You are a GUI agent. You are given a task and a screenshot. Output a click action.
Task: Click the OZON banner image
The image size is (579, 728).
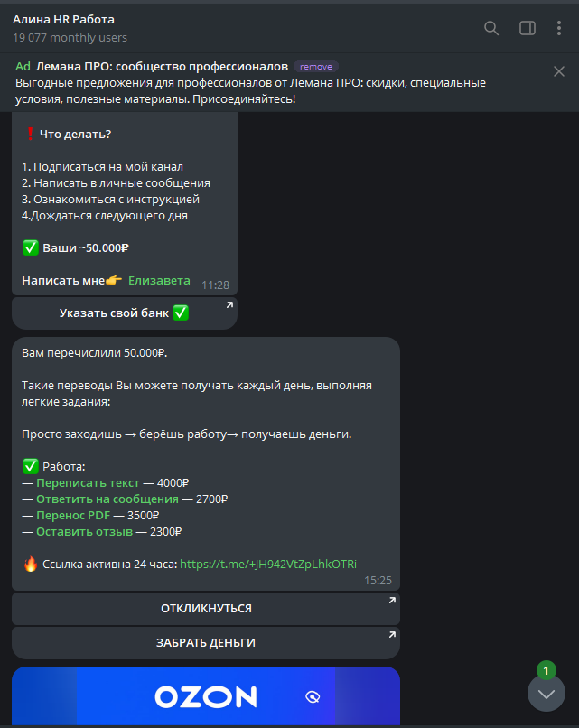click(x=206, y=696)
